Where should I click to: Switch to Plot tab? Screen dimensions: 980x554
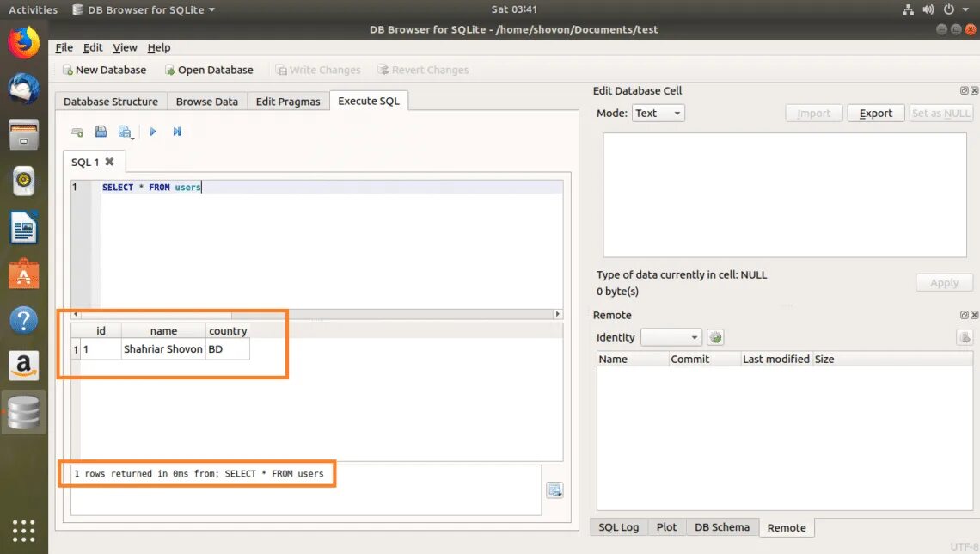pos(666,527)
